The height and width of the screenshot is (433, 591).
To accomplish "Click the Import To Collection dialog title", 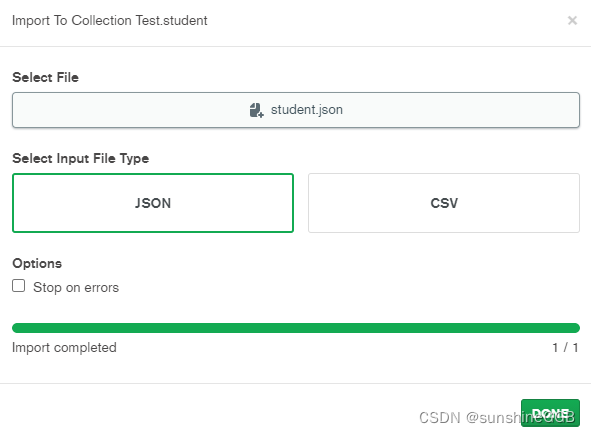I will pos(110,21).
